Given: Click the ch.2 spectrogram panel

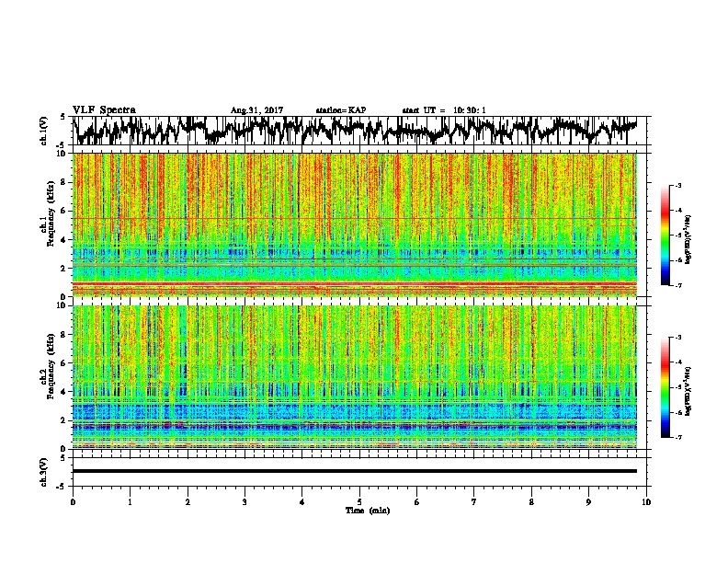Looking at the screenshot, I should [x=354, y=377].
